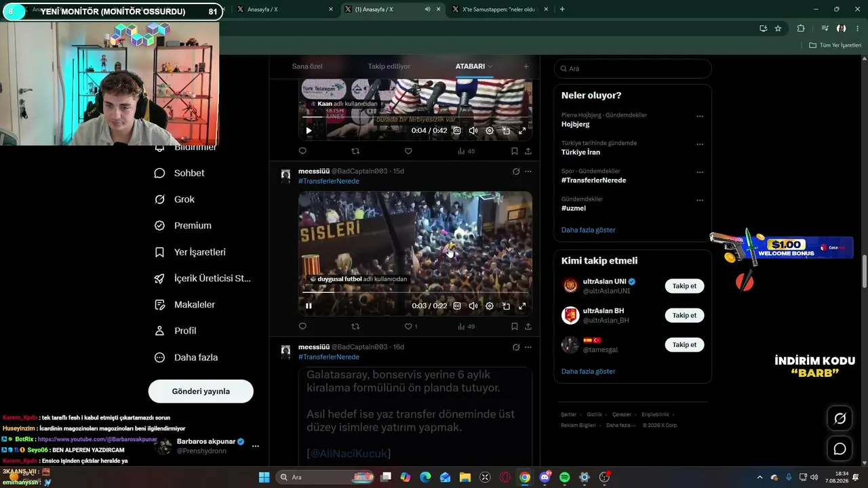Image resolution: width=868 pixels, height=488 pixels.
Task: Open options for the #uzmel trend
Action: point(700,200)
